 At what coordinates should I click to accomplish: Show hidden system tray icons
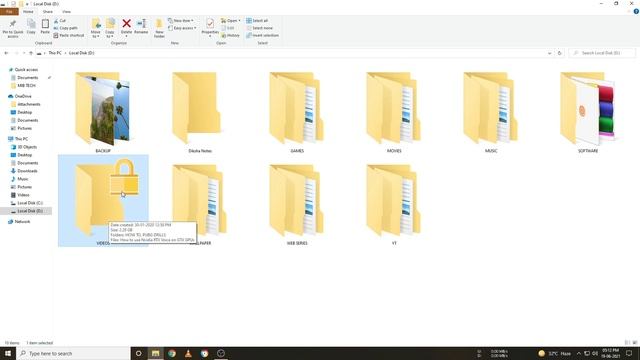pyautogui.click(x=579, y=353)
